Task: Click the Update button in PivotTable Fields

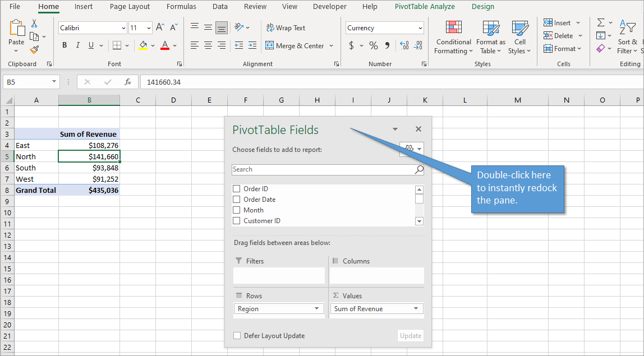Action: [411, 335]
